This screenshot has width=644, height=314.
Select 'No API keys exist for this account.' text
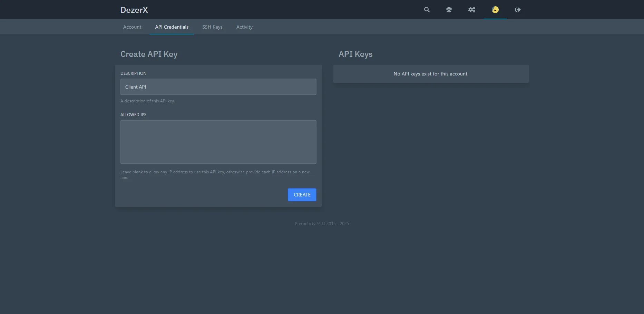(x=431, y=74)
